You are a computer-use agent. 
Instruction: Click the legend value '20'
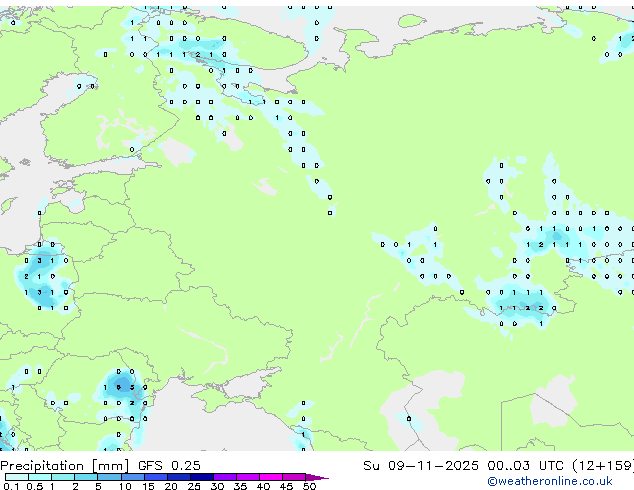click(171, 486)
